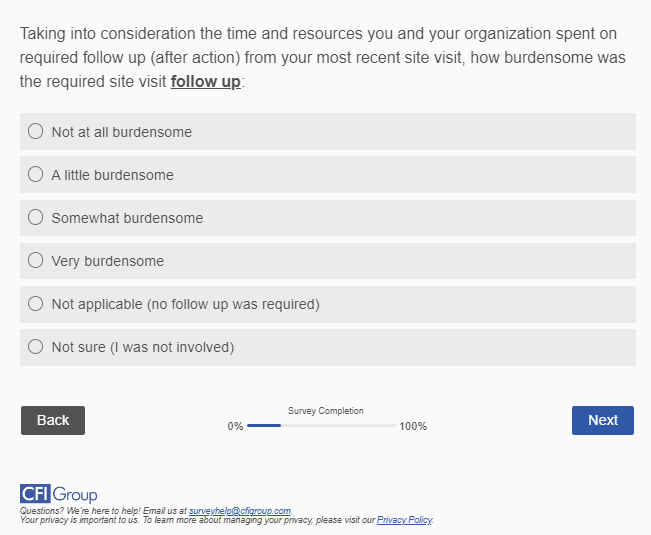This screenshot has width=651, height=535.
Task: Click the "Survey Completion" heading text
Action: click(x=326, y=411)
